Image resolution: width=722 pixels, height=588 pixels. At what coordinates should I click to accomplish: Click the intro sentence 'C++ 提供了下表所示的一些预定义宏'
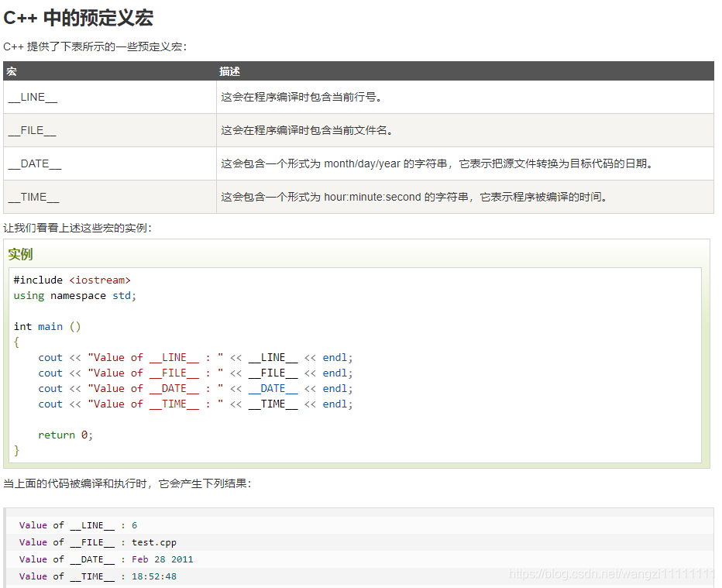coord(95,47)
